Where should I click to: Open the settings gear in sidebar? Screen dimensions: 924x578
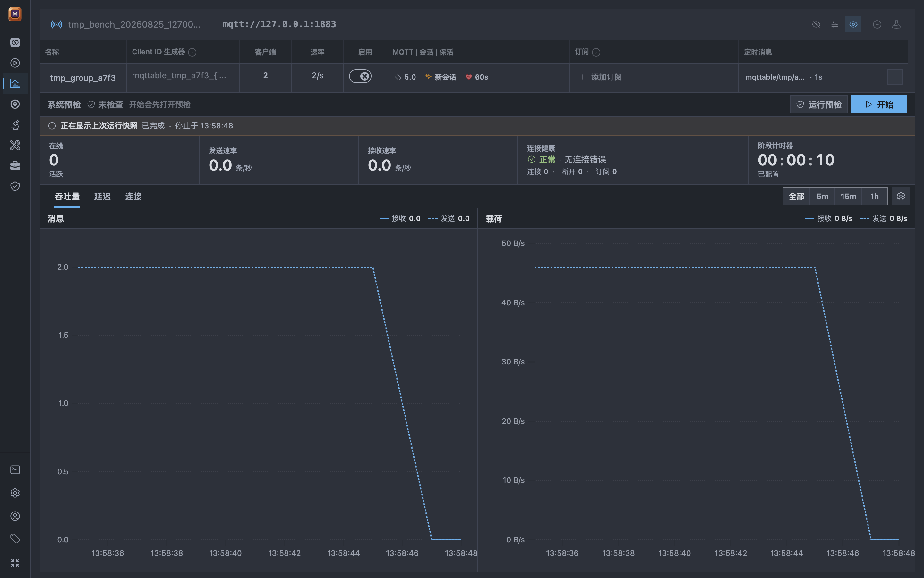pos(15,493)
